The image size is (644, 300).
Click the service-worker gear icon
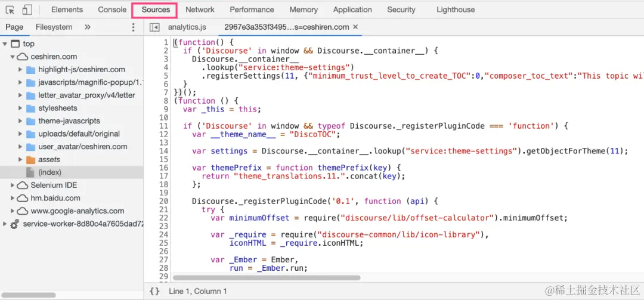tap(15, 224)
